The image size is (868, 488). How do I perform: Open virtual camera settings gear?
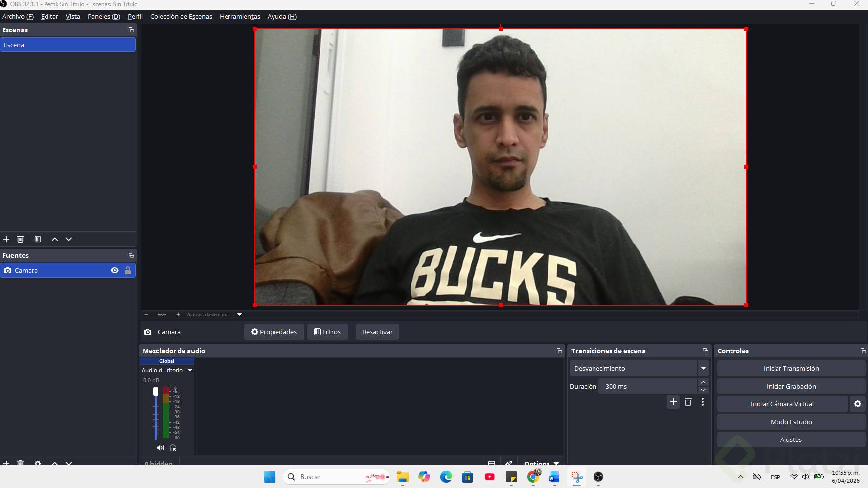[x=858, y=404]
